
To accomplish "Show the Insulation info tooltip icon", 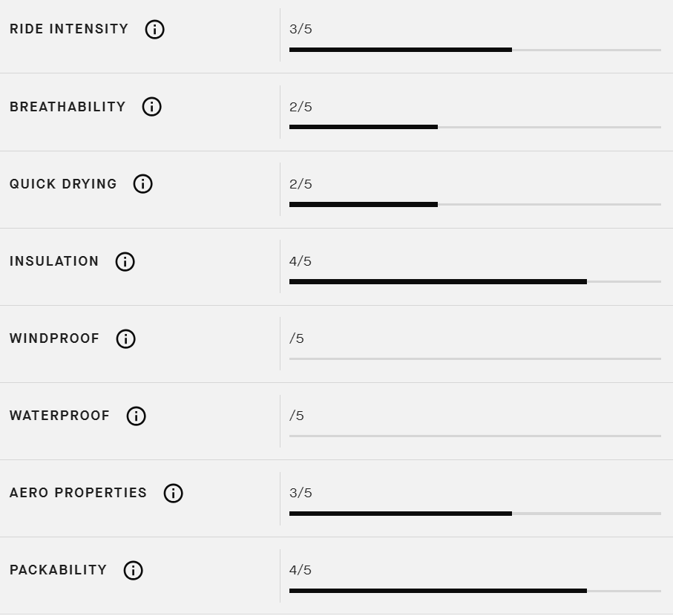I will (125, 261).
